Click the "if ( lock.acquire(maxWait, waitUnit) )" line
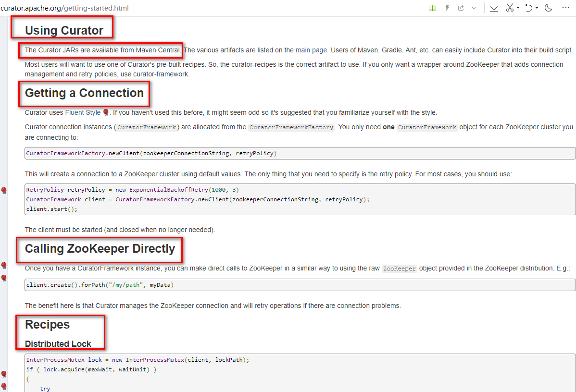 [91, 369]
